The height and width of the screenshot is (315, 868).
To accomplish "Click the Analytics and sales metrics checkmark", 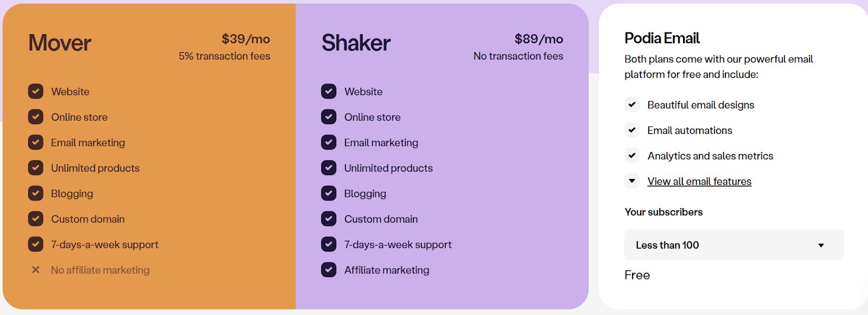I will pyautogui.click(x=632, y=156).
